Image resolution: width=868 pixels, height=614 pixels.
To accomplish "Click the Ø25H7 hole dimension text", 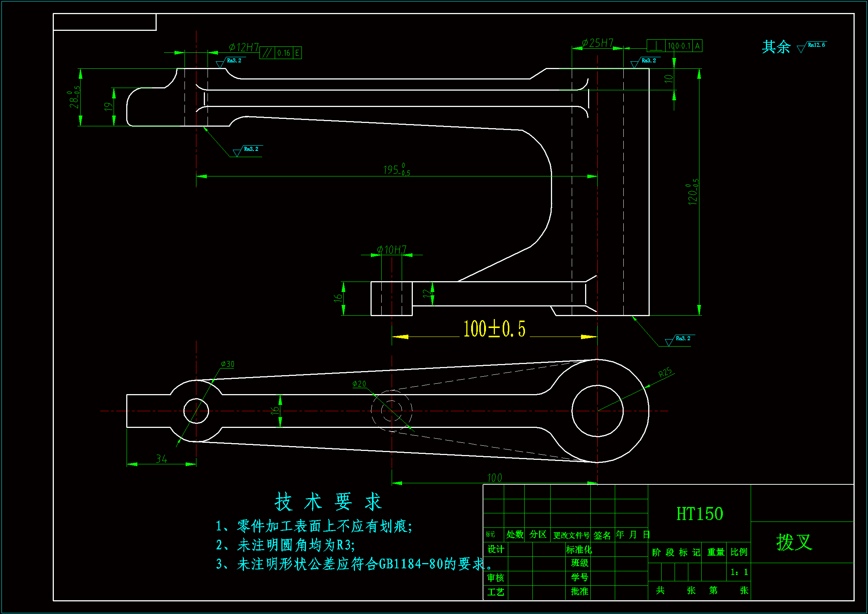I will click(597, 43).
